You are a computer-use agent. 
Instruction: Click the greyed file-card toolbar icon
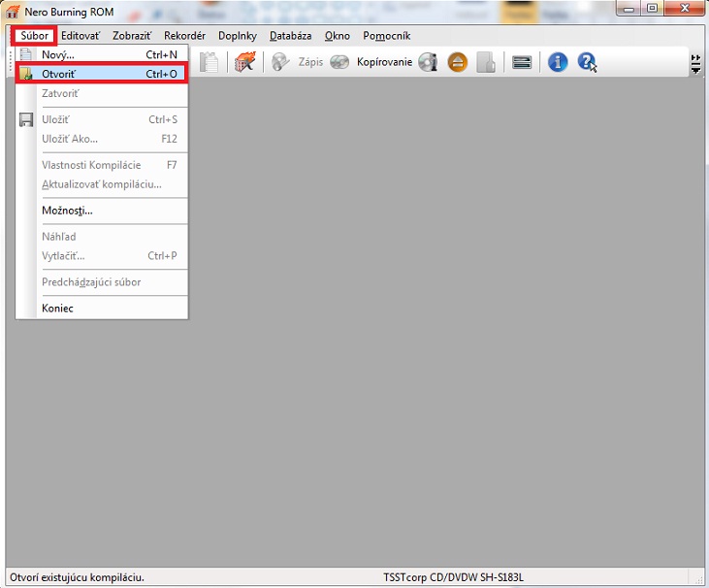click(486, 62)
